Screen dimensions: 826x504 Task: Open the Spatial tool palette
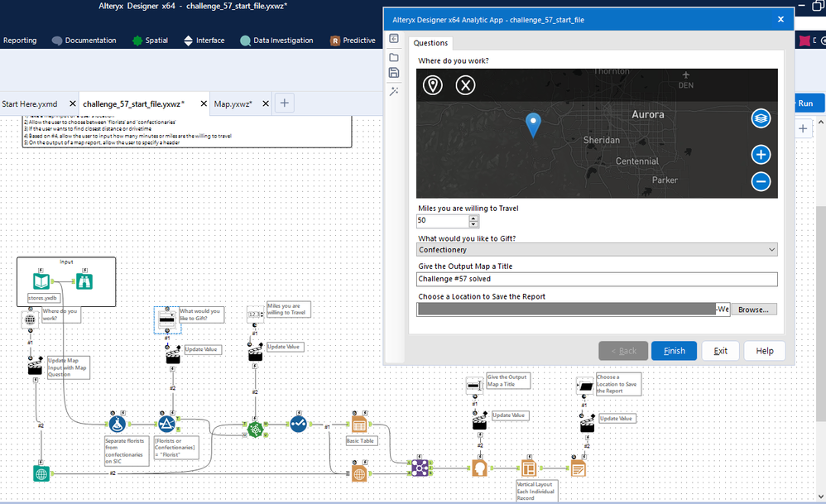pos(150,41)
